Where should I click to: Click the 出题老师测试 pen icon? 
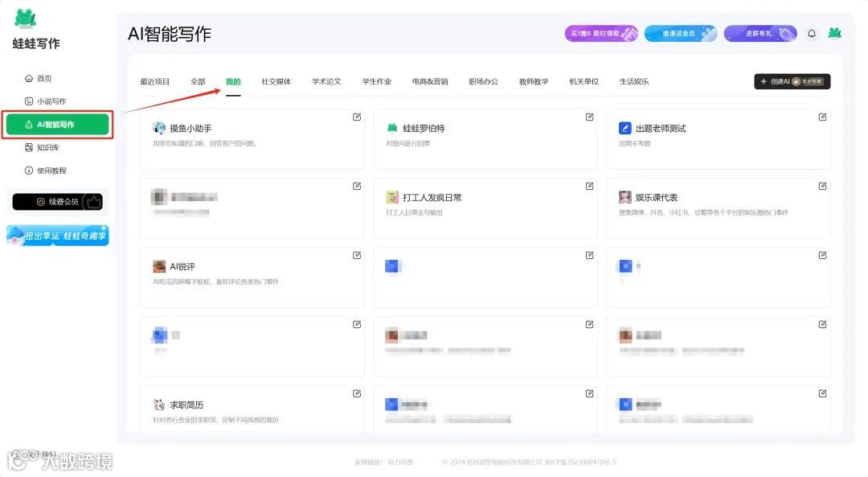coord(625,128)
